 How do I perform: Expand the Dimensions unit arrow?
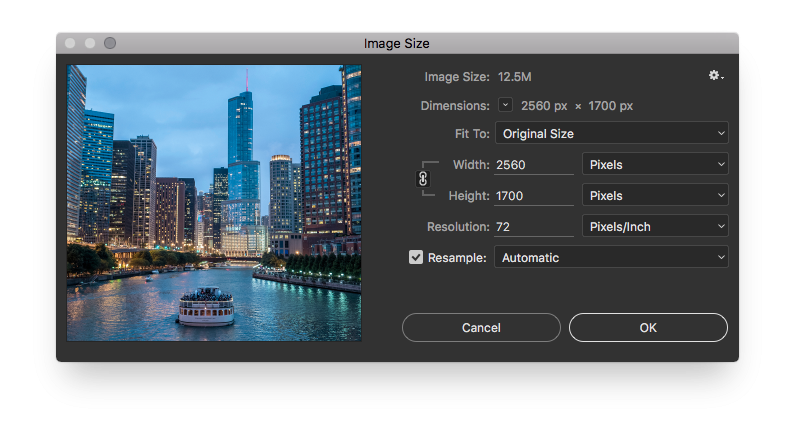tap(505, 105)
